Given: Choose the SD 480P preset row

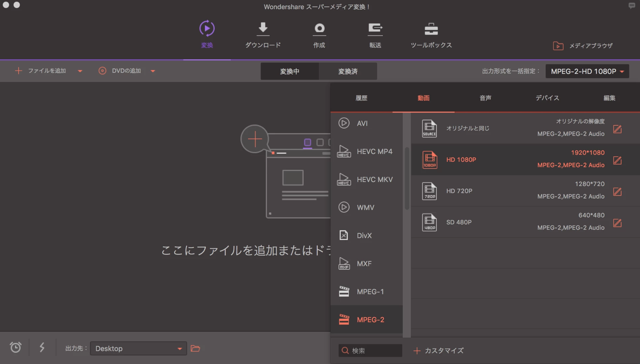Looking at the screenshot, I should coord(525,222).
